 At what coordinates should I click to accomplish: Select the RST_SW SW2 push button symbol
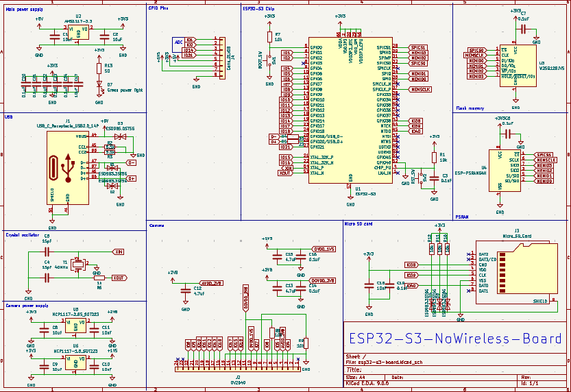(x=422, y=177)
